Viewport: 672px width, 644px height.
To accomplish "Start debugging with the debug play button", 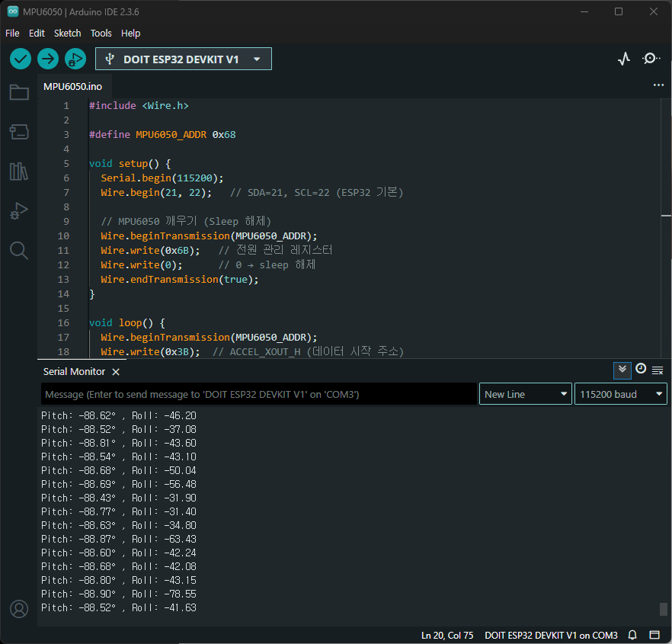I will [x=75, y=59].
